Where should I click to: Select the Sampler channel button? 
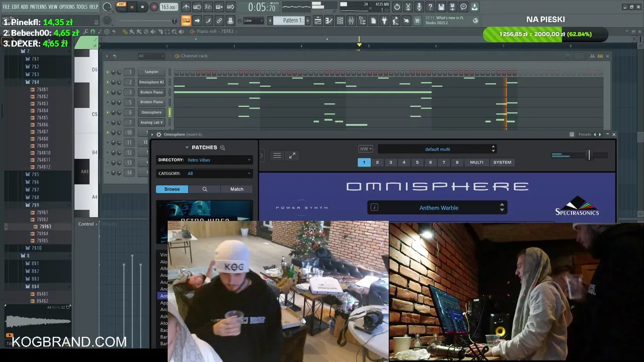pyautogui.click(x=151, y=72)
